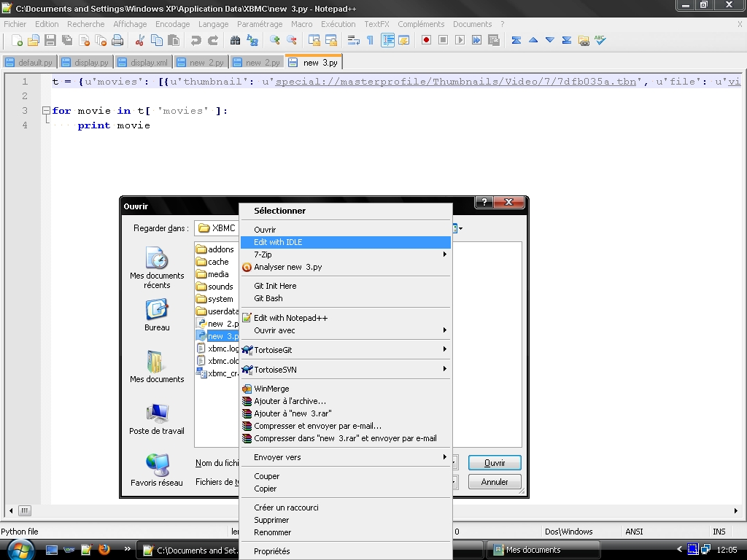Select the userdata folder in file list
Image resolution: width=747 pixels, height=560 pixels.
[x=217, y=311]
